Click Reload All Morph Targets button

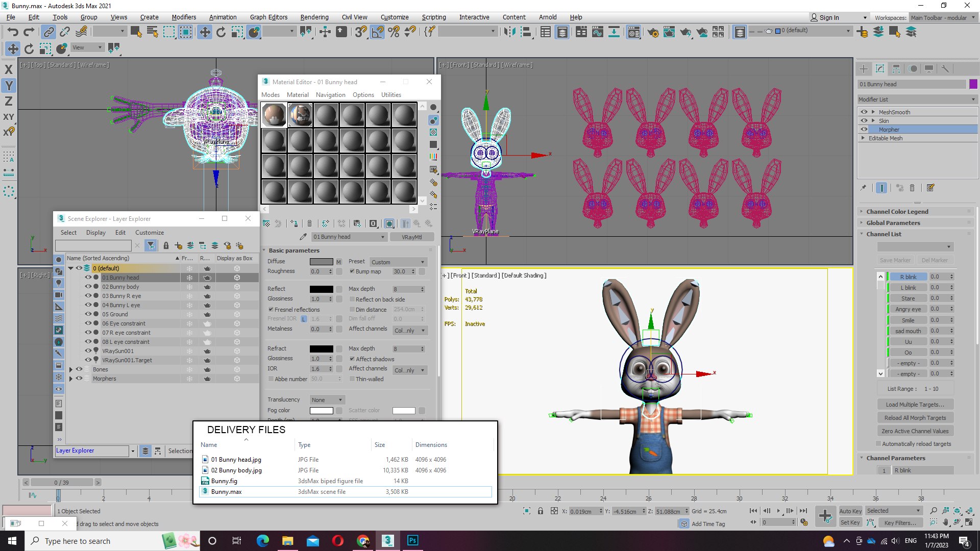pos(915,418)
